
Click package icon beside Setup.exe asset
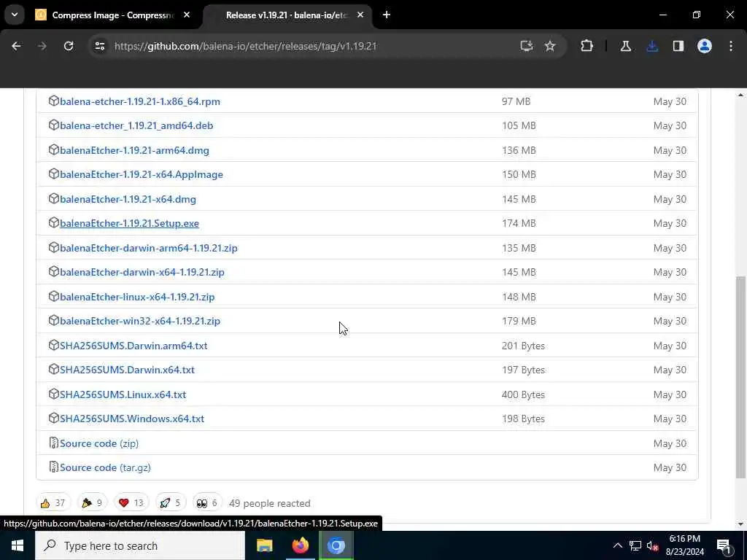[54, 223]
